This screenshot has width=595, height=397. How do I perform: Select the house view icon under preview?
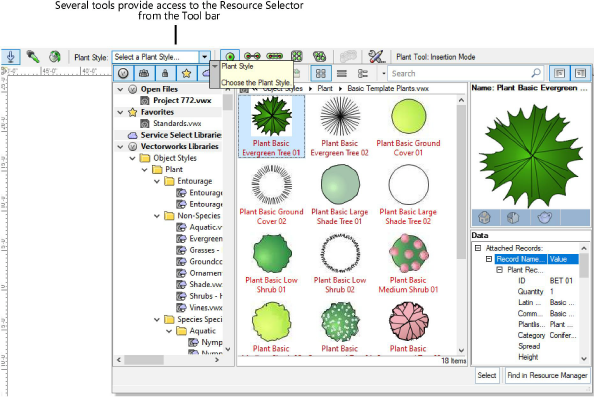485,218
